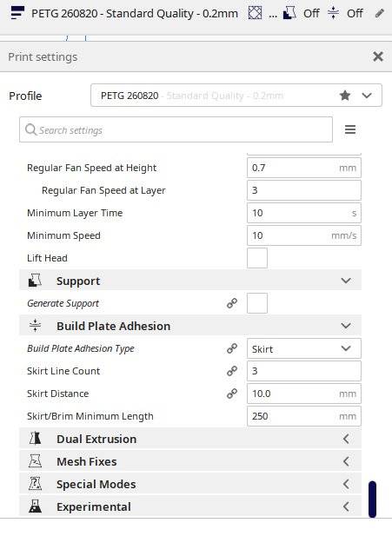The width and height of the screenshot is (392, 536).
Task: Click link icon beside Generate Support
Action: pyautogui.click(x=232, y=303)
